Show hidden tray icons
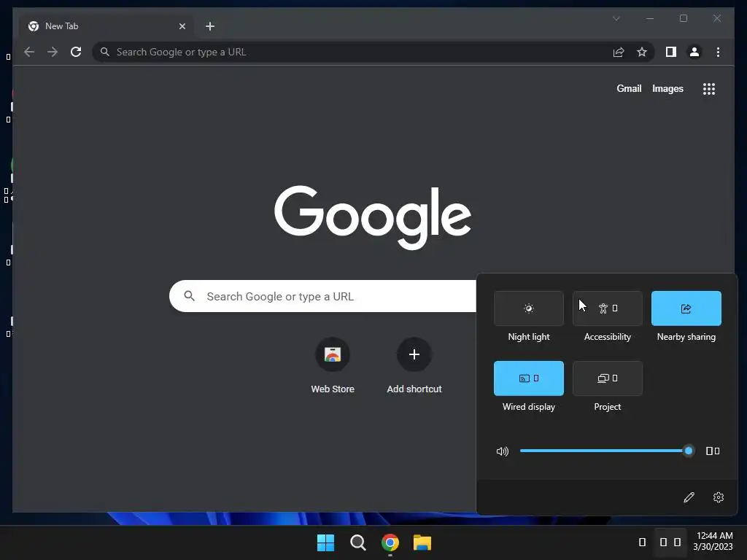The image size is (747, 560). [642, 542]
